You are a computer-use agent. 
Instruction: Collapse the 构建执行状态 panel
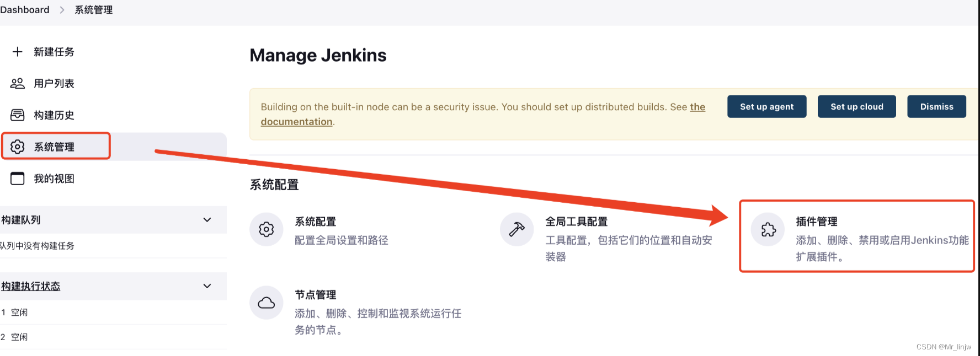pyautogui.click(x=207, y=286)
